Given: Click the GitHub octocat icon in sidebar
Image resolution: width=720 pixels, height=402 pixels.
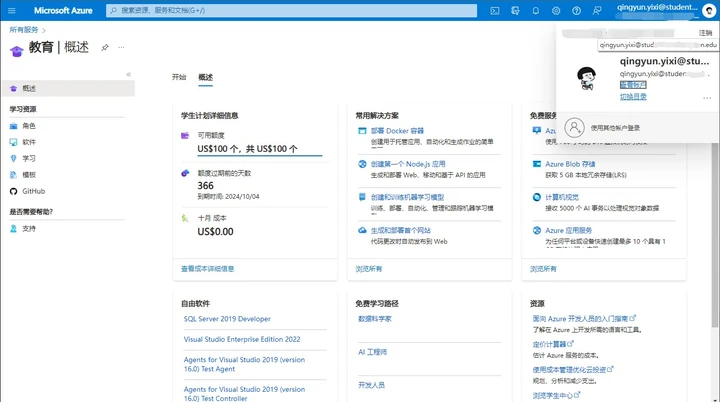Looking at the screenshot, I should click(x=13, y=191).
